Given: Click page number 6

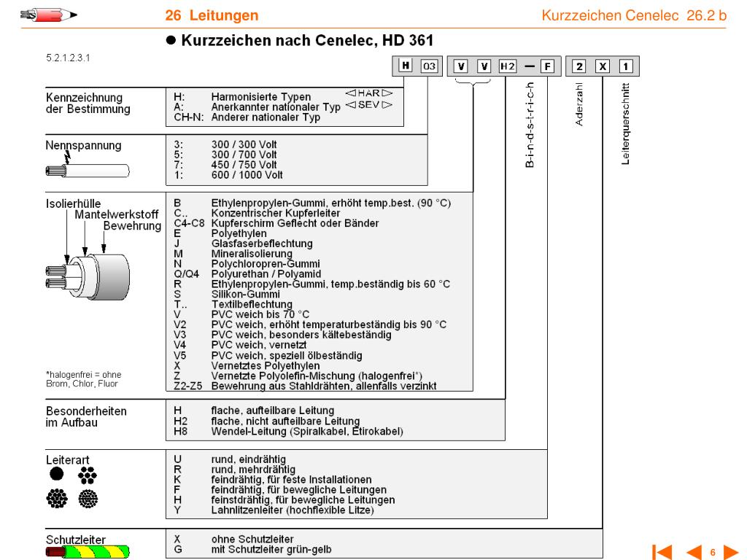Looking at the screenshot, I should point(713,553).
